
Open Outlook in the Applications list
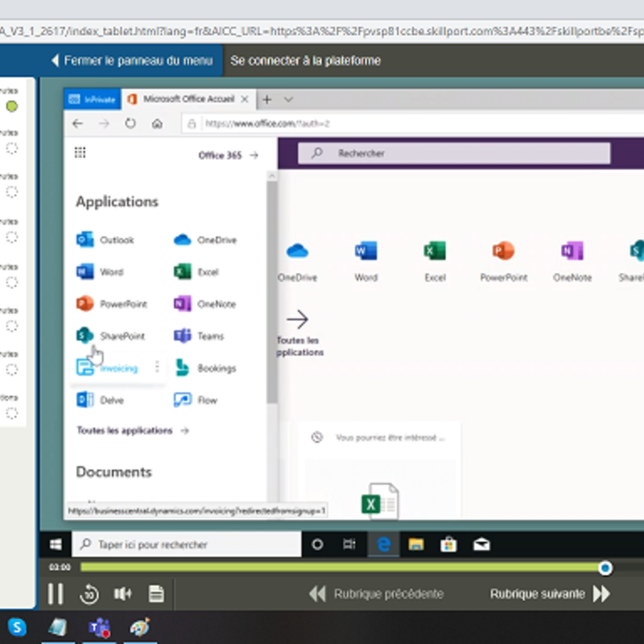[105, 240]
